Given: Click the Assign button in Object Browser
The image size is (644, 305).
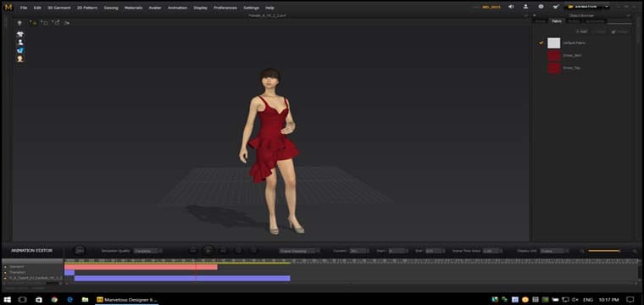Looking at the screenshot, I should [x=619, y=31].
